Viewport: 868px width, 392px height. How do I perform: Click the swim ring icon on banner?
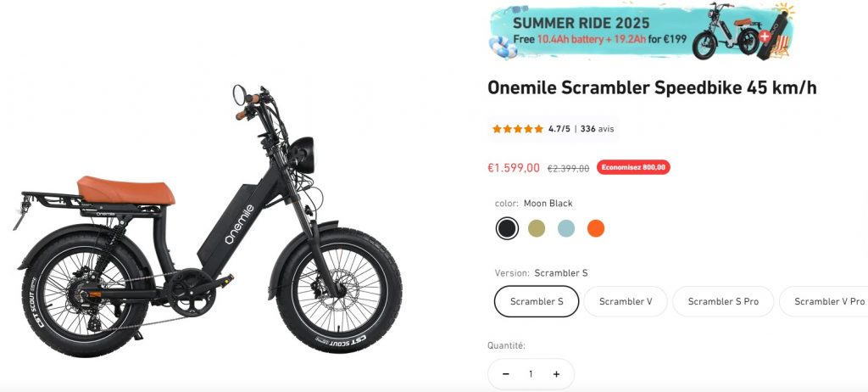click(504, 48)
